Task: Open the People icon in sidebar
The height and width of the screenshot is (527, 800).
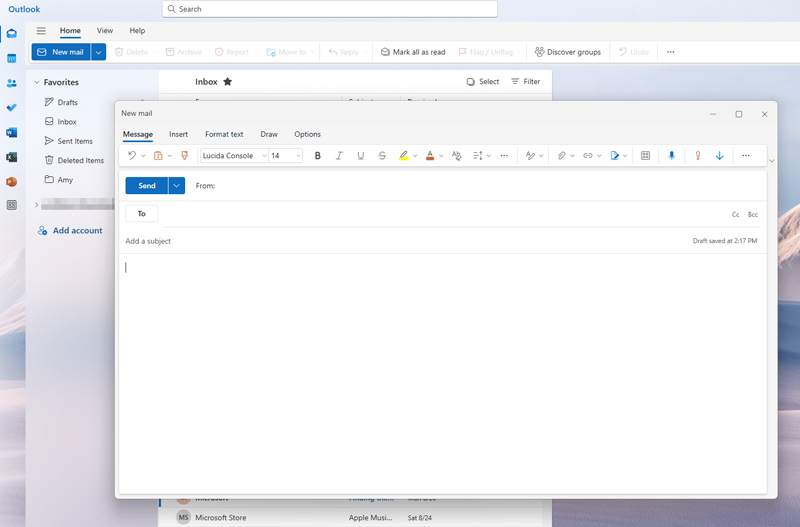Action: [12, 83]
